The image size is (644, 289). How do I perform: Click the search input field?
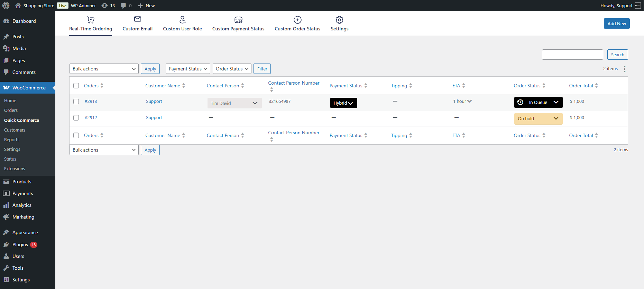pyautogui.click(x=572, y=55)
